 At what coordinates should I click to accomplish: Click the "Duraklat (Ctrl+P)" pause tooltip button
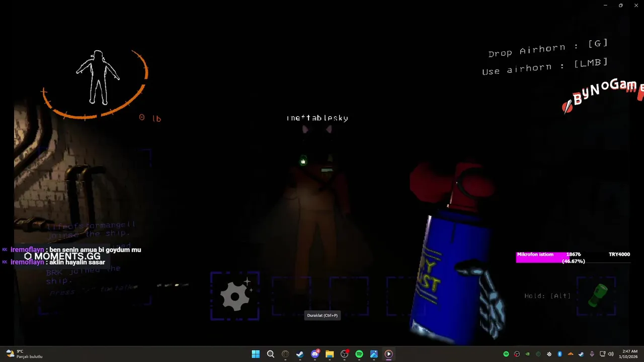point(323,315)
